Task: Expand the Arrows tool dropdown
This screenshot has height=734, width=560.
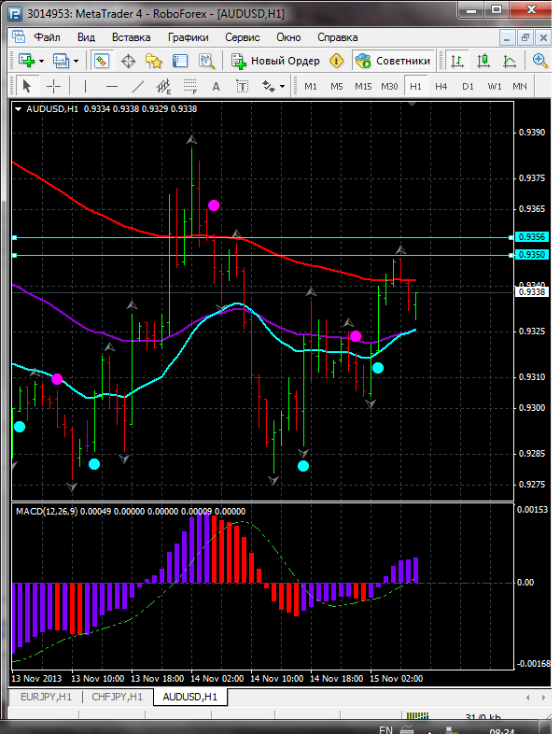Action: pyautogui.click(x=282, y=87)
